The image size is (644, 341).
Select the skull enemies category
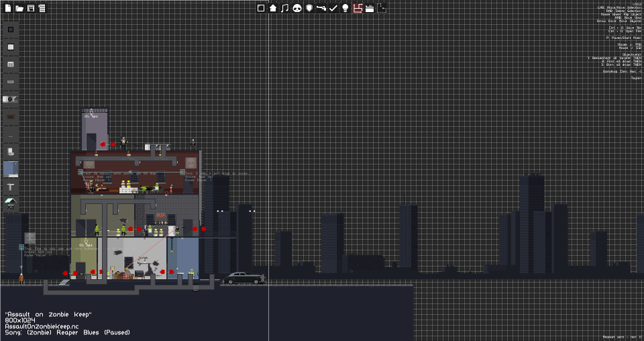point(297,8)
